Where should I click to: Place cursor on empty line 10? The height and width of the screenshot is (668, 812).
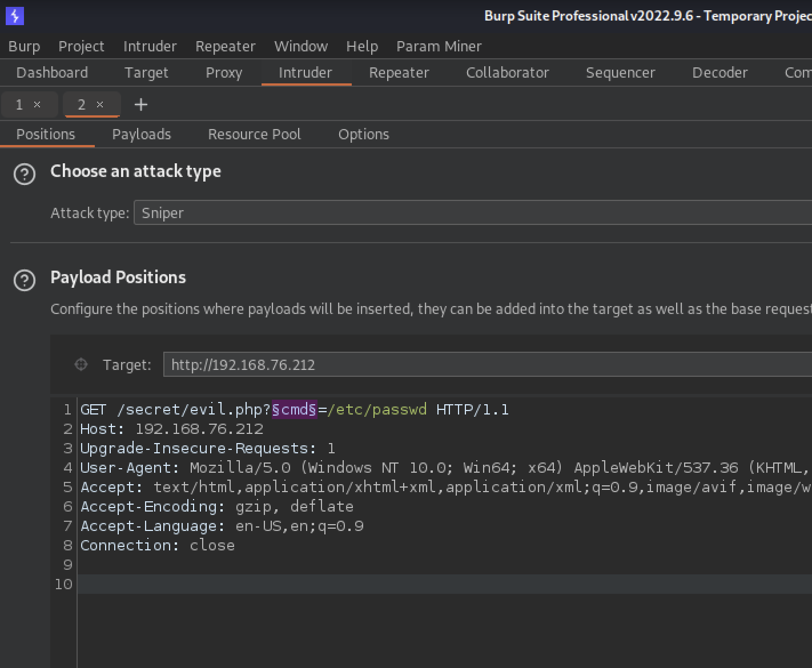[x=445, y=584]
